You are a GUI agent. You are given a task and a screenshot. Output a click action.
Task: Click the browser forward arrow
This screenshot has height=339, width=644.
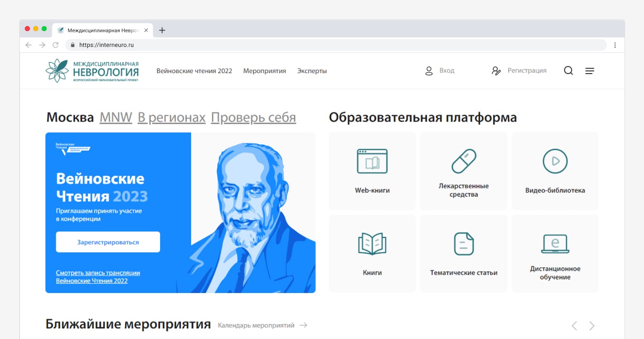point(42,45)
